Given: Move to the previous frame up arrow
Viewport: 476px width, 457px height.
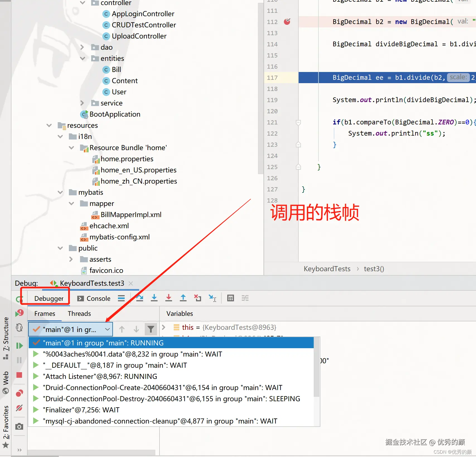Looking at the screenshot, I should tap(122, 329).
